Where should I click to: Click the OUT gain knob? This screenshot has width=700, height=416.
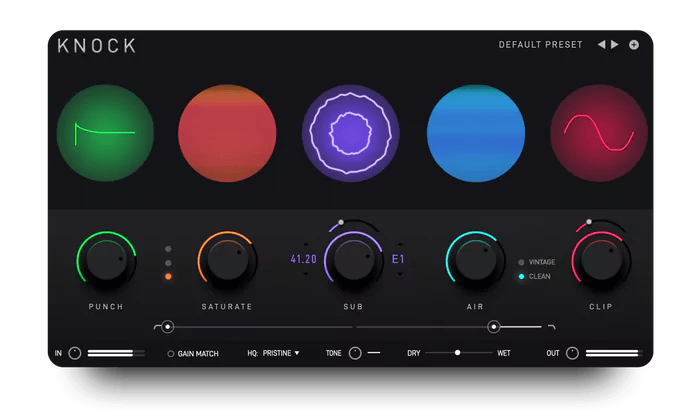click(572, 353)
